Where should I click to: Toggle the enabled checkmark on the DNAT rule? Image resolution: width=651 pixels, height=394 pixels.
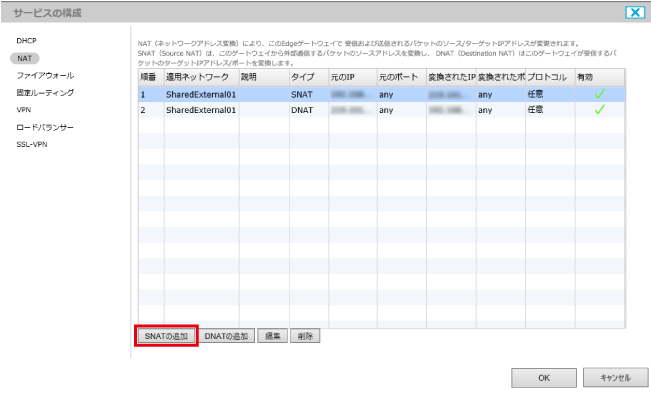pyautogui.click(x=600, y=110)
